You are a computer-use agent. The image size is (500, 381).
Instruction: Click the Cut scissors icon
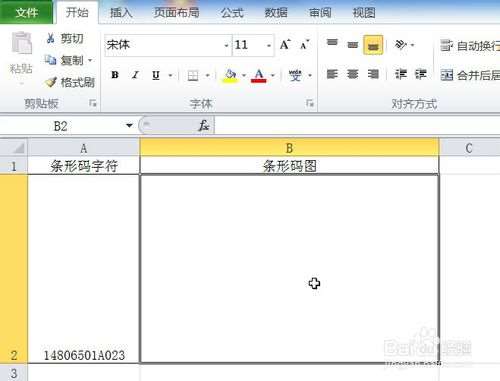point(50,38)
